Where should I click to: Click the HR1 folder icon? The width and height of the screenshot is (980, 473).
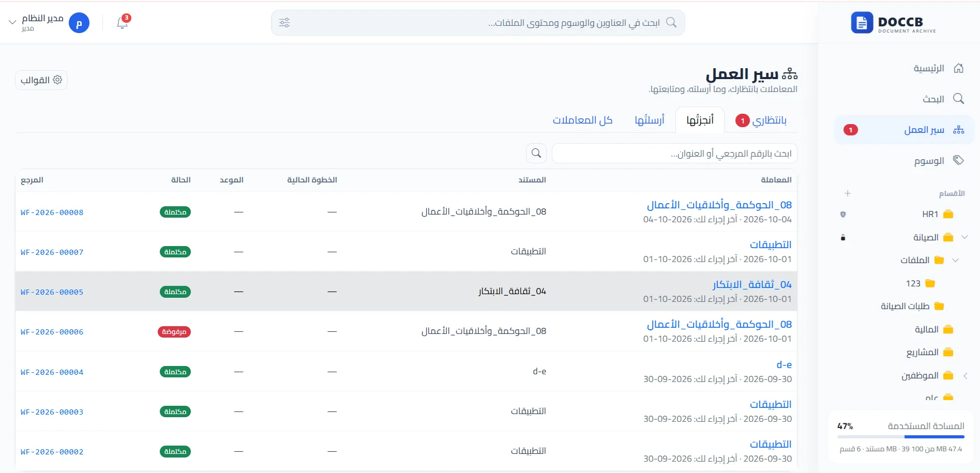[x=948, y=214]
